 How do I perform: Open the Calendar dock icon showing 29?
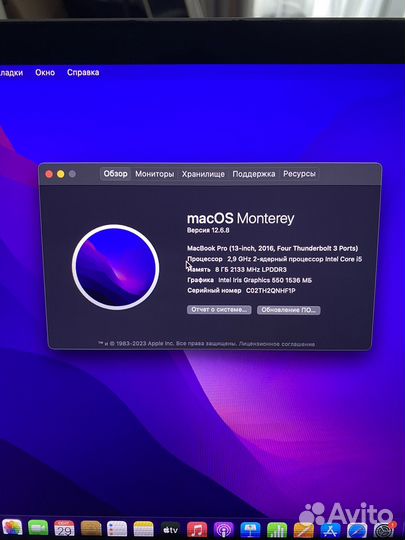[64, 528]
